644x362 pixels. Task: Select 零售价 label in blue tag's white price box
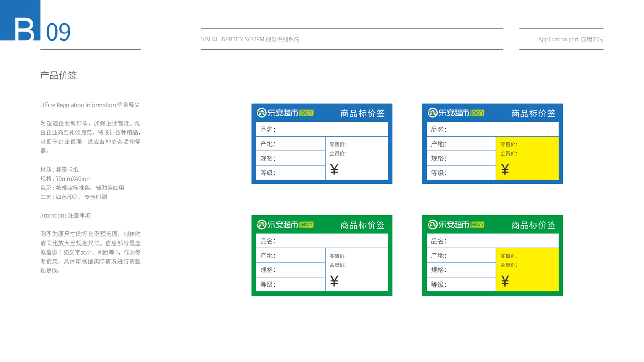tap(338, 144)
